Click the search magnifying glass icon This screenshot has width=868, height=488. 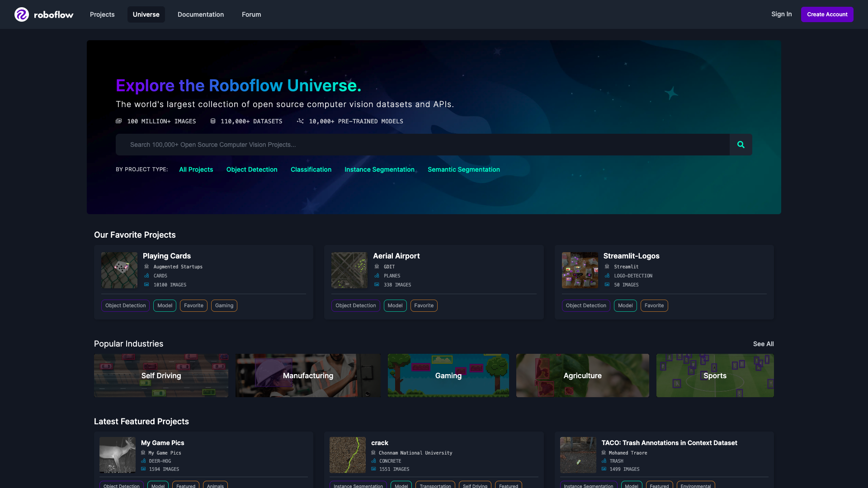(741, 145)
